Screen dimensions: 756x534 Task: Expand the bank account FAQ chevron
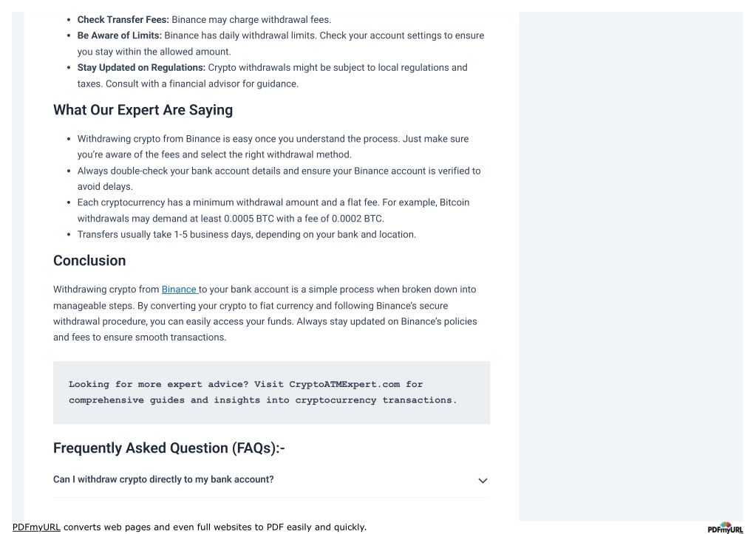[x=483, y=481]
